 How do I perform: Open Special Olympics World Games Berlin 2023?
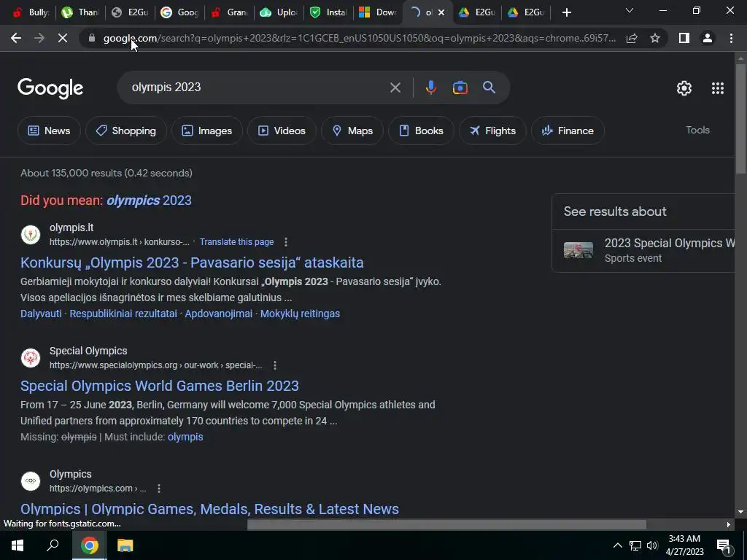(160, 386)
